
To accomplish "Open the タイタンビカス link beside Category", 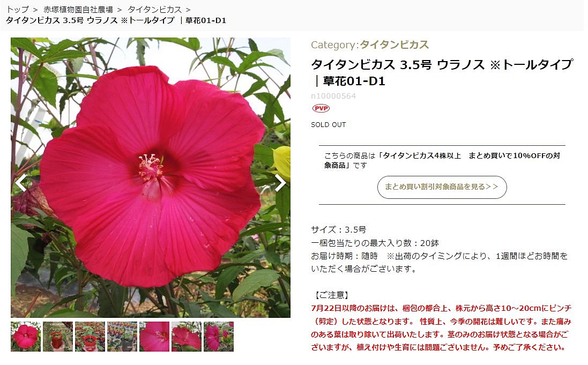I will pyautogui.click(x=394, y=44).
